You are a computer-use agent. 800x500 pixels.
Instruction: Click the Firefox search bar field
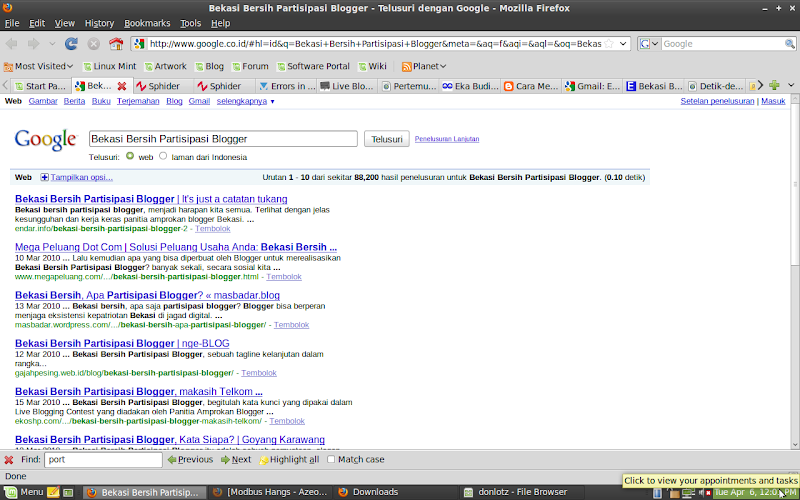[722, 44]
